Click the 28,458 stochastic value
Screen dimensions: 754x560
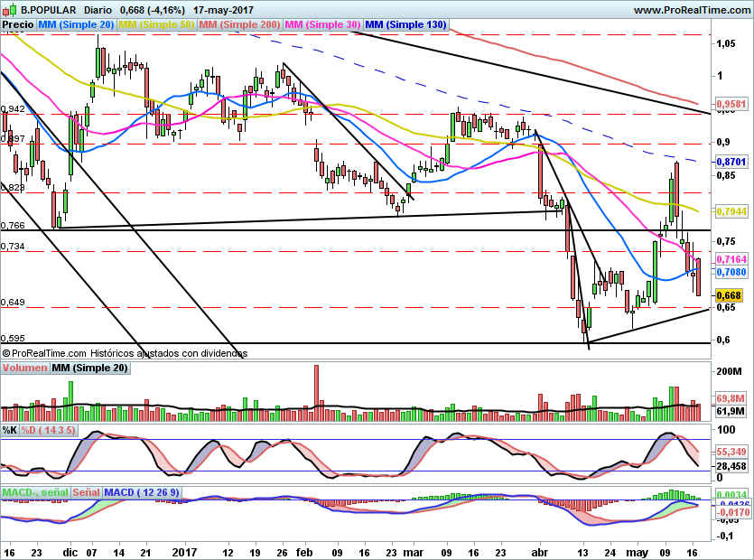(x=731, y=466)
